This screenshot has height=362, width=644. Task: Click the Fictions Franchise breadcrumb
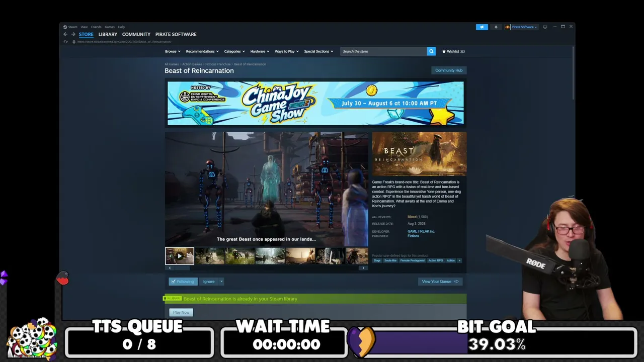(218, 64)
